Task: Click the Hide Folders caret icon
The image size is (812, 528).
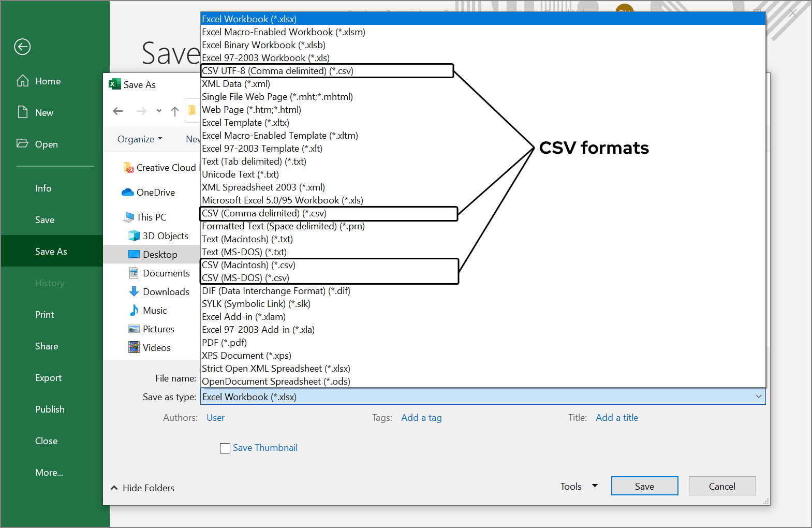Action: coord(114,488)
